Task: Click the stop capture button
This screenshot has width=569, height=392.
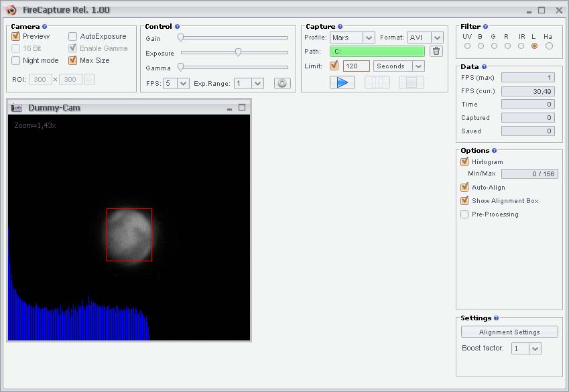Action: tap(411, 82)
